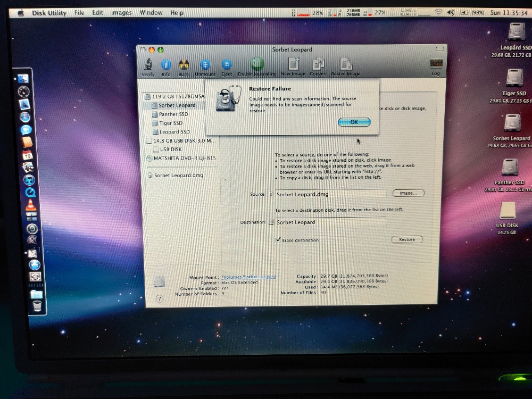Viewport: 532px width, 399px height.
Task: Open the Window menu
Action: point(151,13)
